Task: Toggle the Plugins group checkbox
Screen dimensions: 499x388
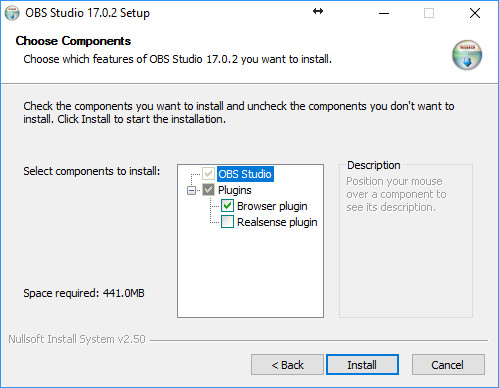Action: (208, 190)
